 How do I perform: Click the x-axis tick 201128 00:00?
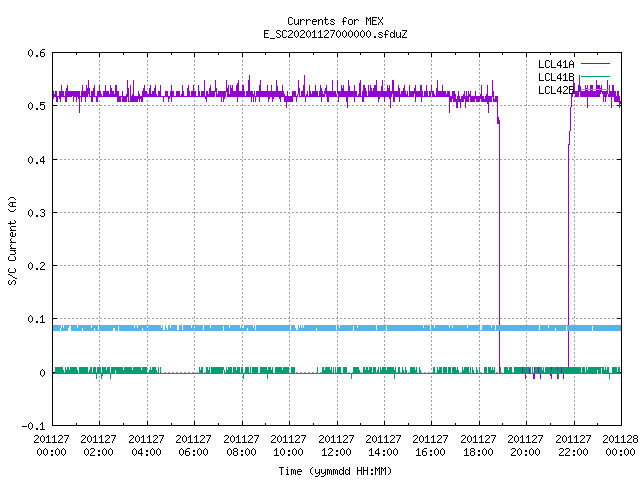point(620,446)
